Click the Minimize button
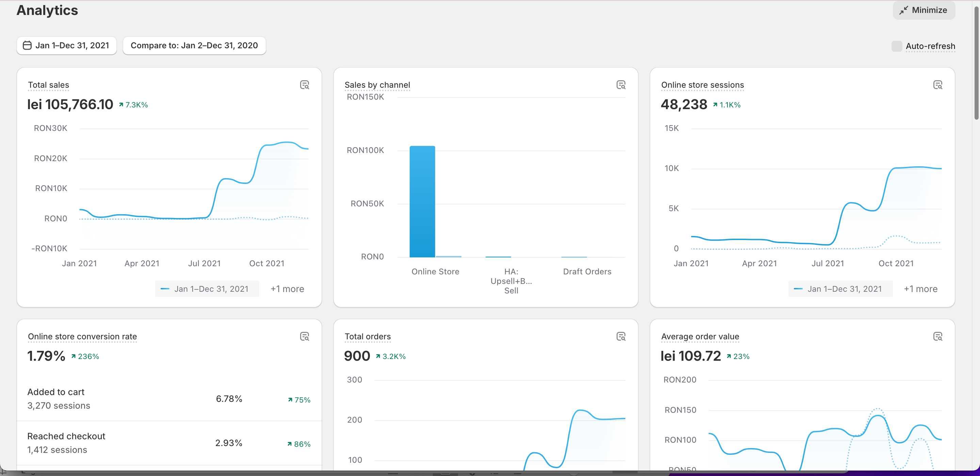 924,10
